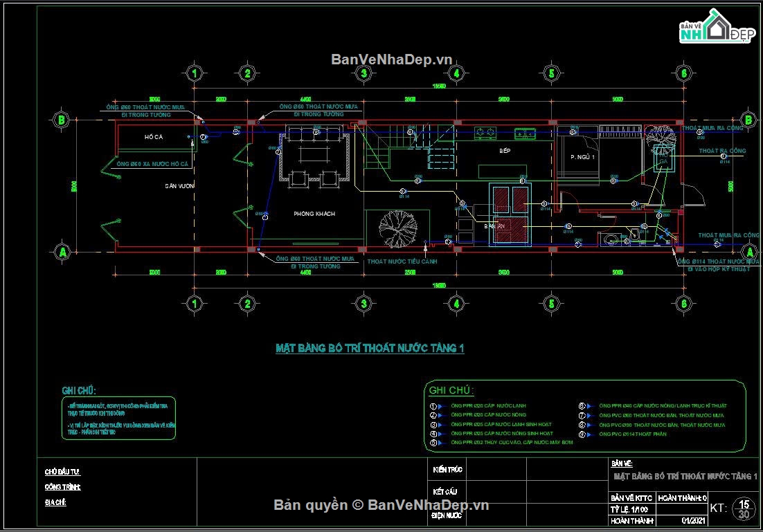Click legend marker 9 for Ống PVC Ø114 thoát phân
The height and width of the screenshot is (532, 763).
click(582, 434)
